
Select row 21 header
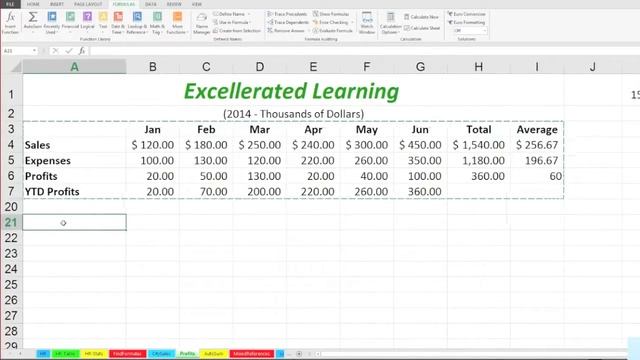coord(11,222)
